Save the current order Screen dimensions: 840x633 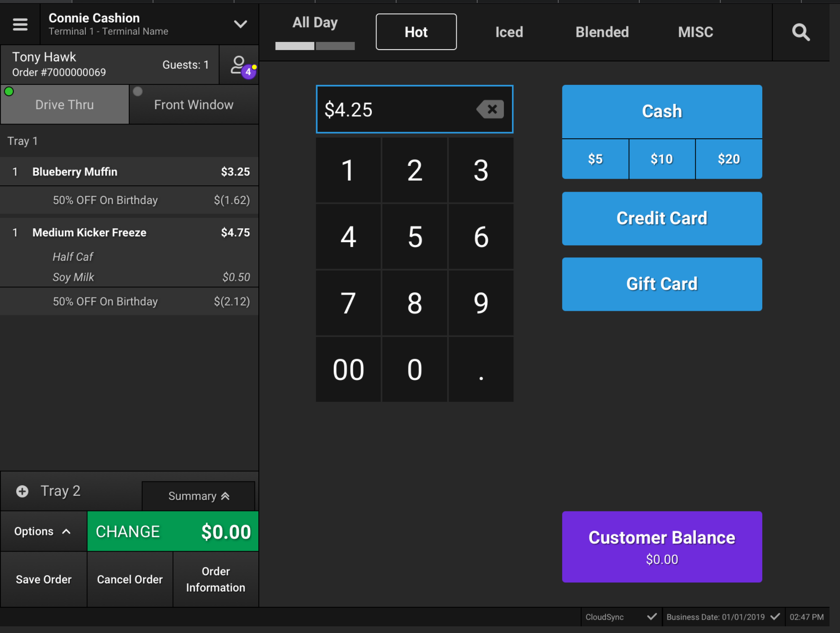pos(43,579)
